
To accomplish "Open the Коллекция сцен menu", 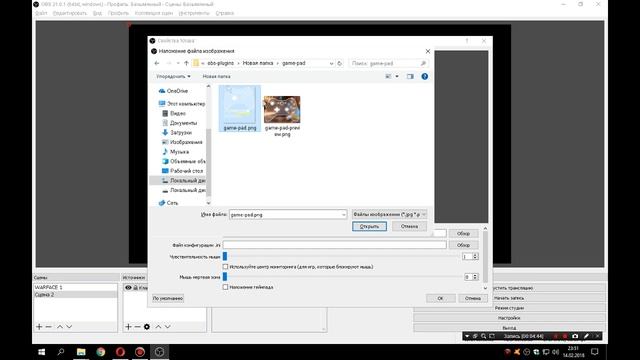I will click(154, 13).
